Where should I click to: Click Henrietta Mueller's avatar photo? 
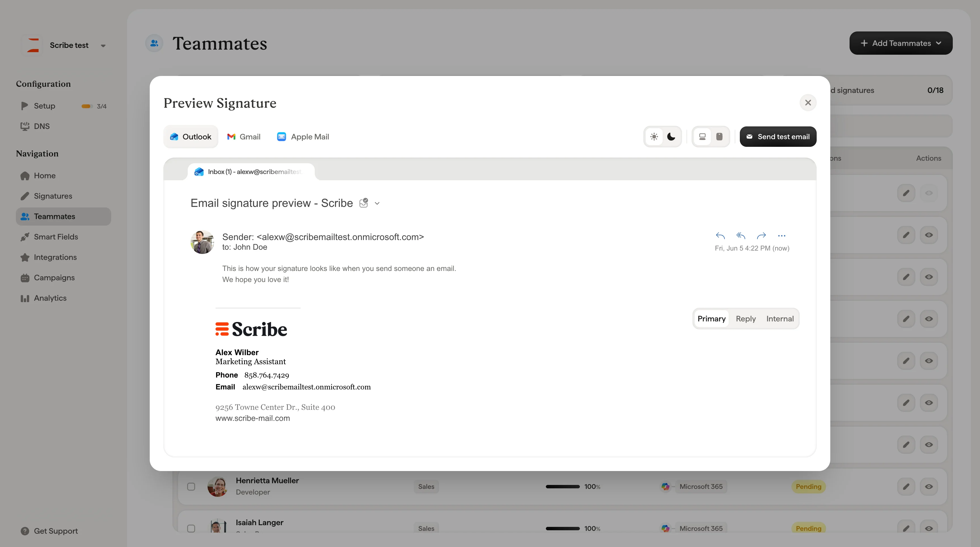click(x=217, y=487)
